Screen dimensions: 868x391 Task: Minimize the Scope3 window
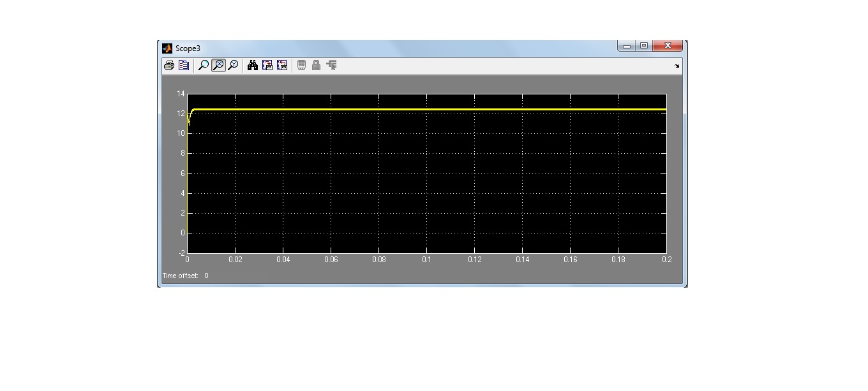tap(627, 46)
